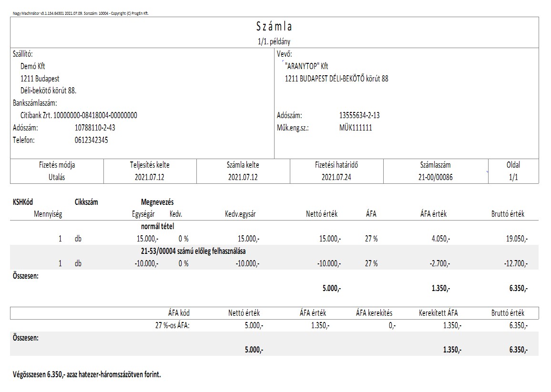This screenshot has height=392, width=551.
Task: Select the page number 1/1 cell
Action: point(513,177)
